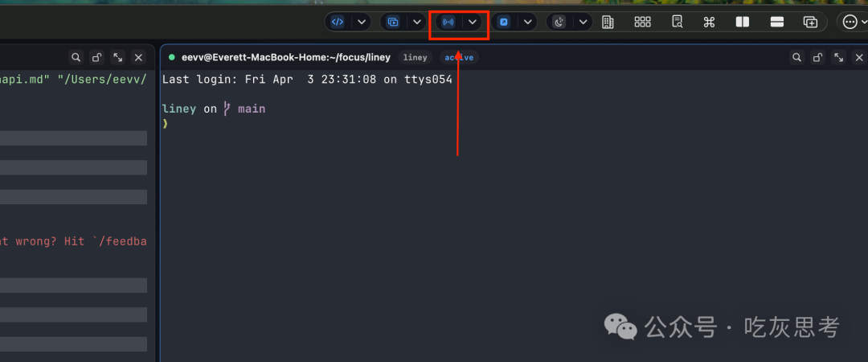Image resolution: width=868 pixels, height=362 pixels.
Task: Close the liney terminal pane
Action: tap(859, 57)
